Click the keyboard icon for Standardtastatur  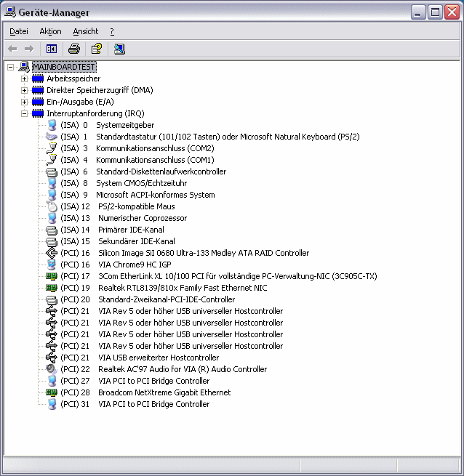[52, 137]
